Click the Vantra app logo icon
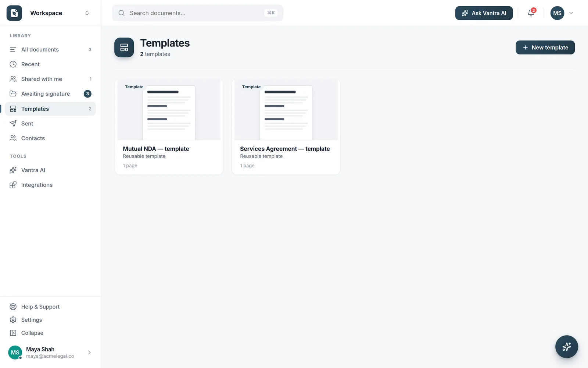Screen dimensions: 588x368 tap(14, 13)
